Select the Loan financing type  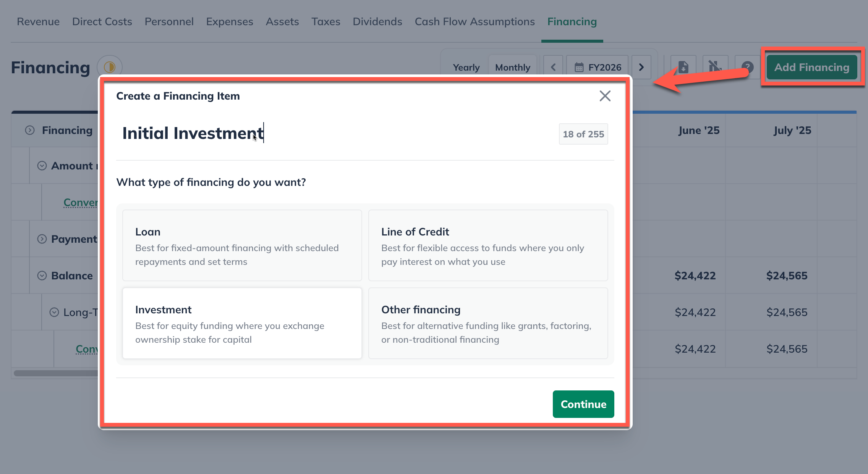(242, 245)
